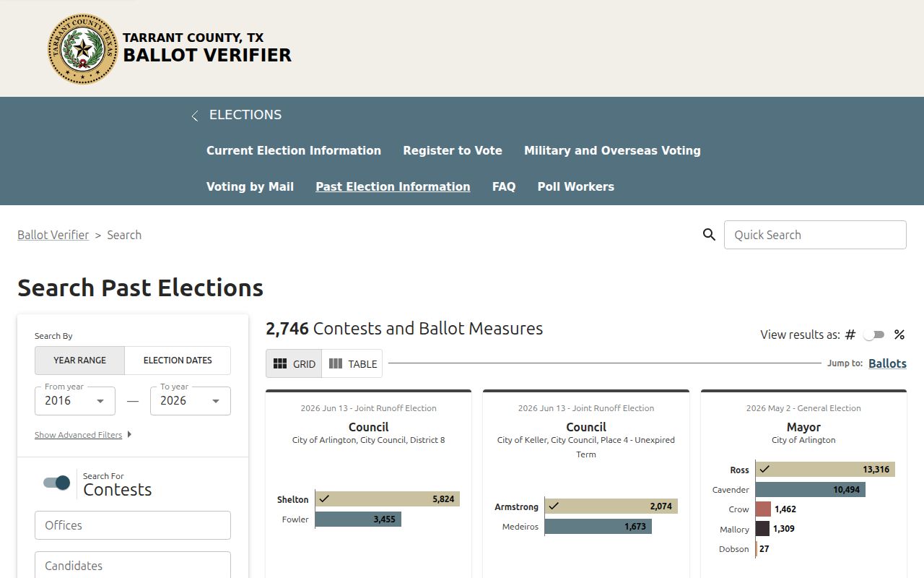Open Current Election Information menu
924x578 pixels.
click(x=294, y=150)
